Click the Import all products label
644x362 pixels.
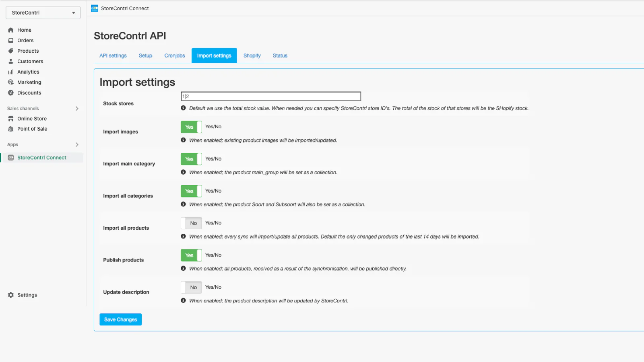pos(126,228)
